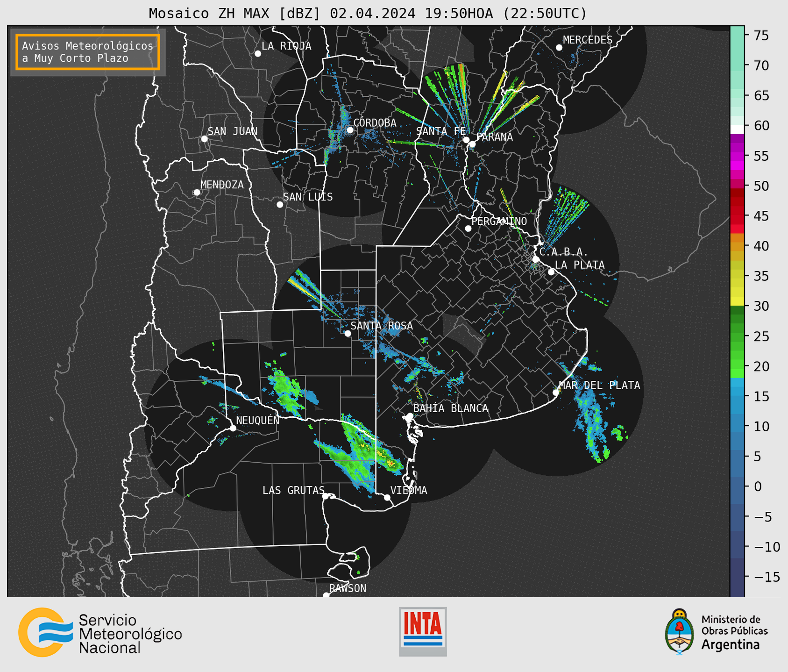Screen dimensions: 788x672
Task: Select the San Luis city marker dot
Action: tap(280, 205)
